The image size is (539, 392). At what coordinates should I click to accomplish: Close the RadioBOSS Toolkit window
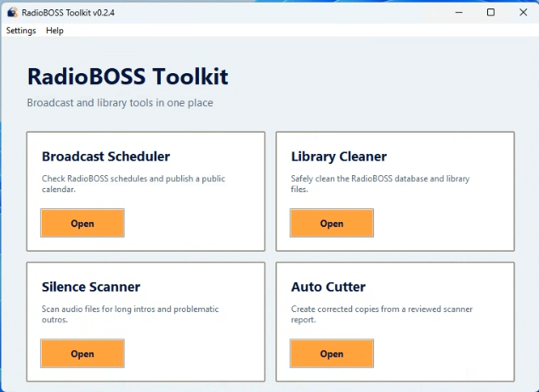[x=523, y=13]
